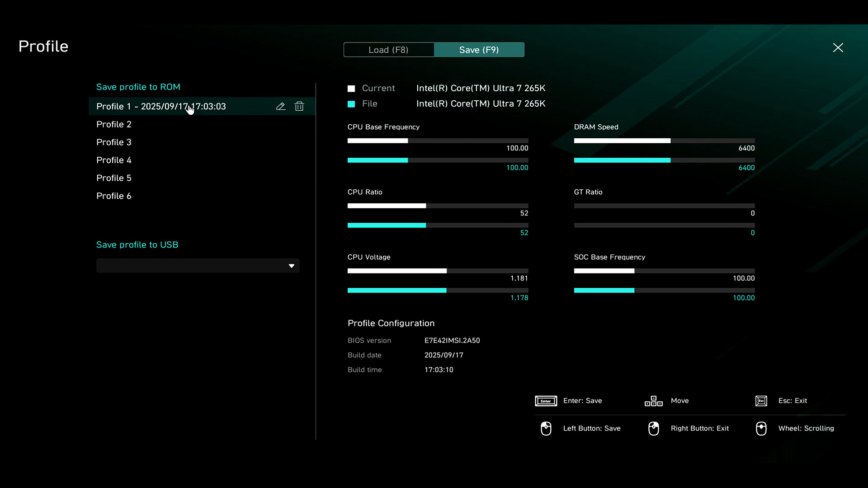Click the Enter key icon for Save
The height and width of the screenshot is (488, 868).
point(546,401)
